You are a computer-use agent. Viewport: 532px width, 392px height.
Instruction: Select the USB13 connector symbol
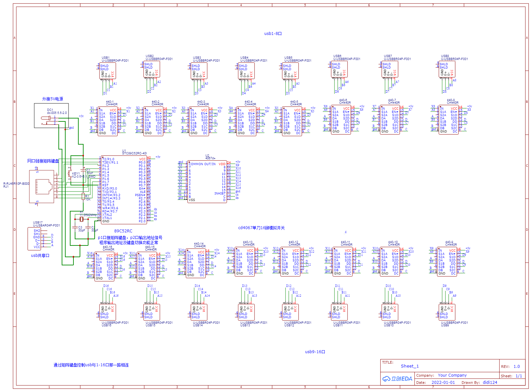[246, 312]
